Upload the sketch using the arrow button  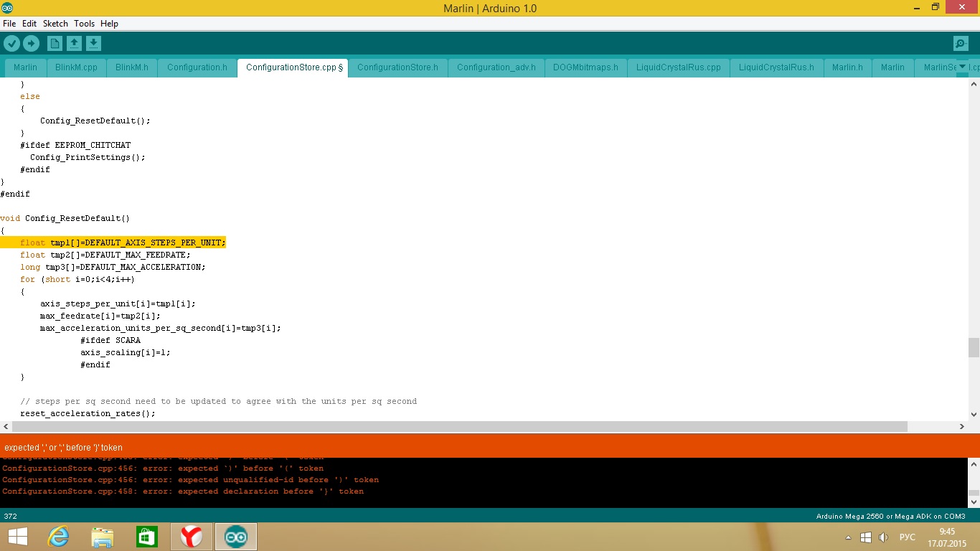(31, 44)
